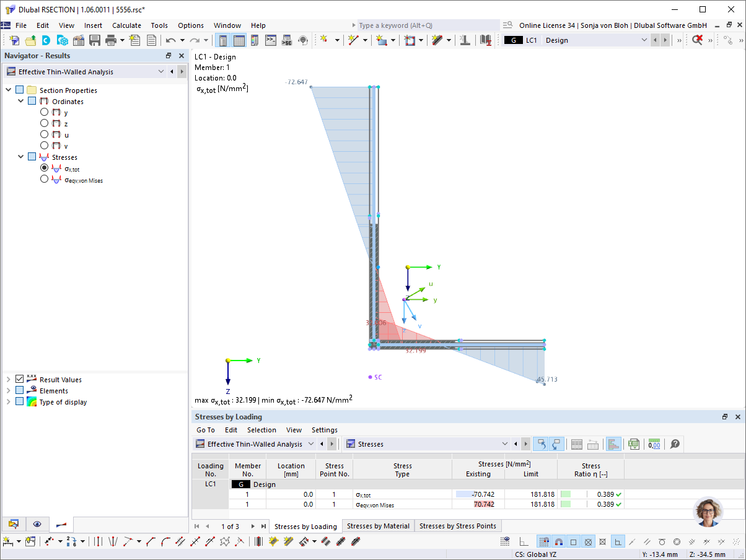This screenshot has height=560, width=746.
Task: Click the Undo arrow icon
Action: tap(171, 40)
